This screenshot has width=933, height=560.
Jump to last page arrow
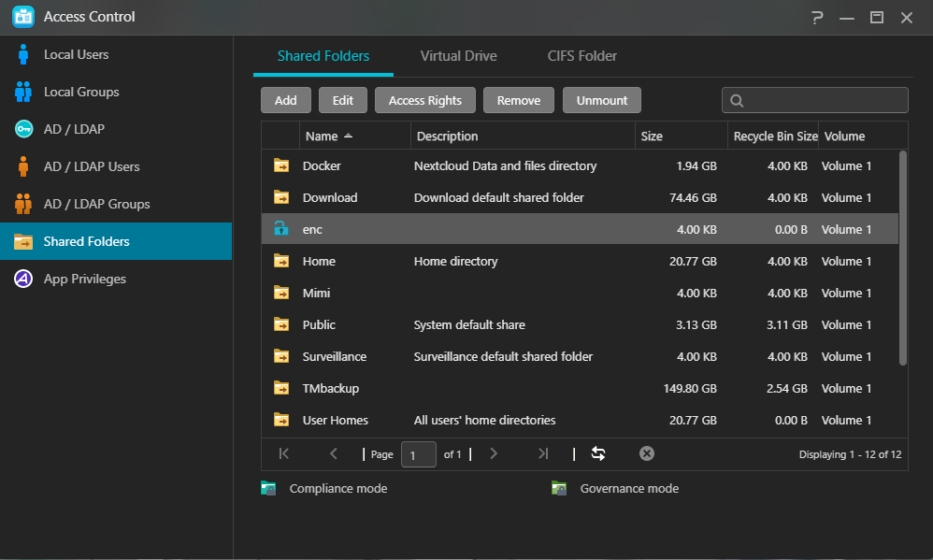tap(542, 453)
